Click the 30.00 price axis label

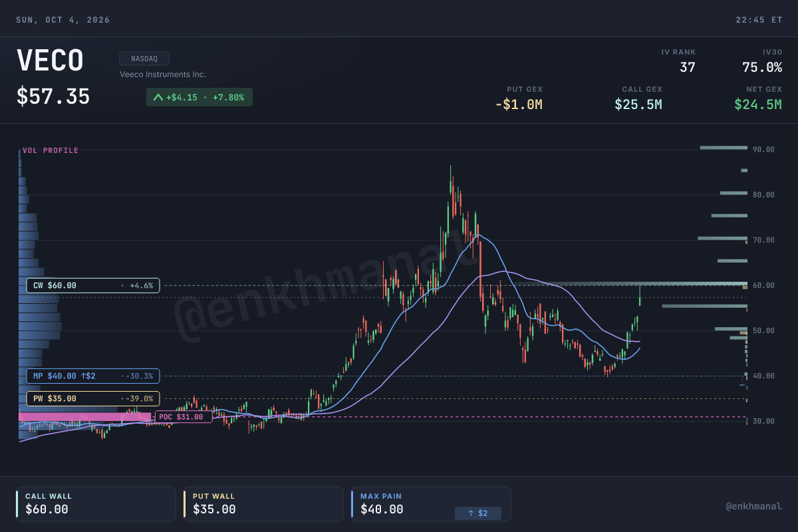763,421
